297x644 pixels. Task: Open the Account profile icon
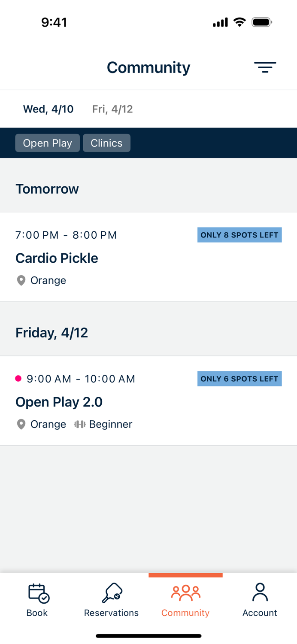[x=260, y=592]
